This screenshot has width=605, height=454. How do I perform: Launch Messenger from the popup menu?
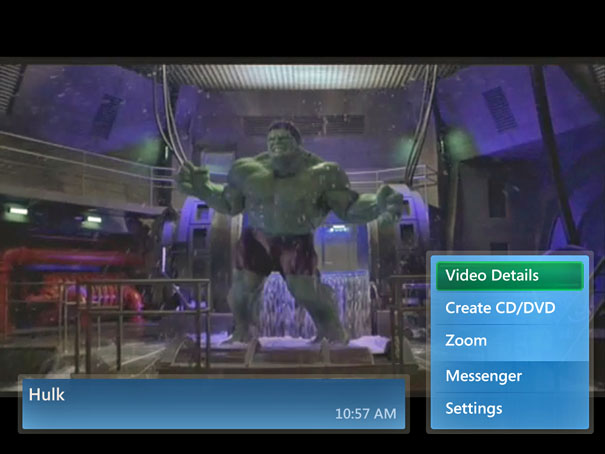509,376
